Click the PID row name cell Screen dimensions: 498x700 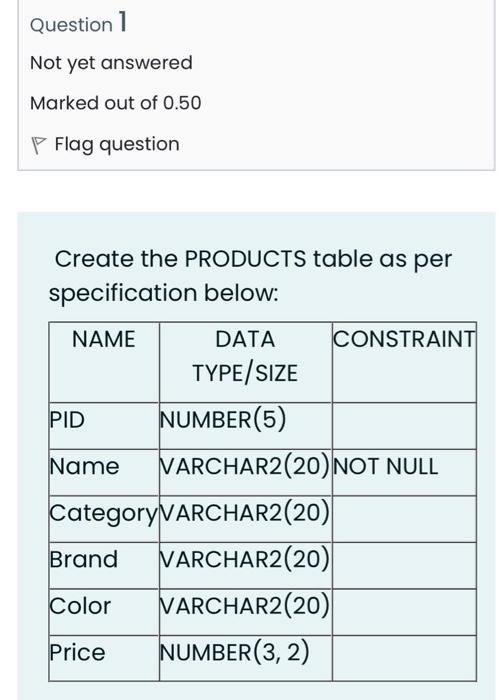pos(104,425)
